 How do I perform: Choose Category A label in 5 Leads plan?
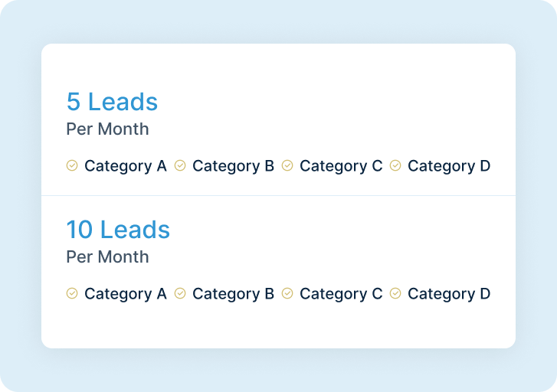(126, 166)
